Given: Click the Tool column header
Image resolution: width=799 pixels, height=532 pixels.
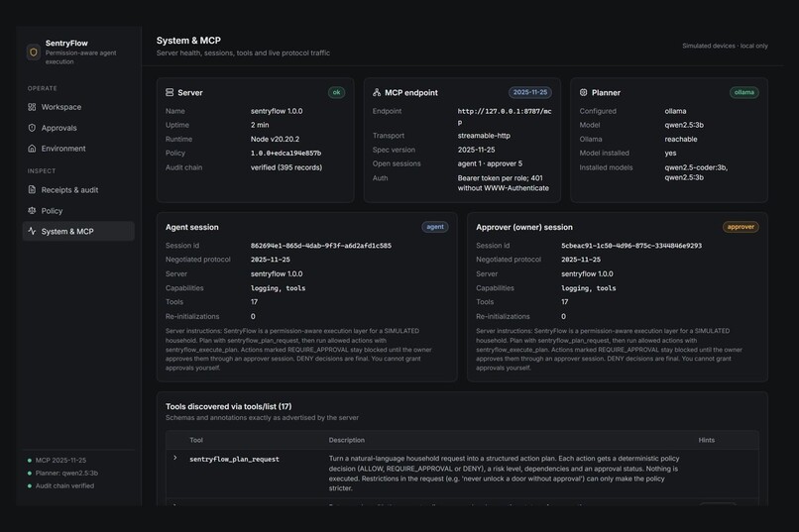Looking at the screenshot, I should point(196,440).
